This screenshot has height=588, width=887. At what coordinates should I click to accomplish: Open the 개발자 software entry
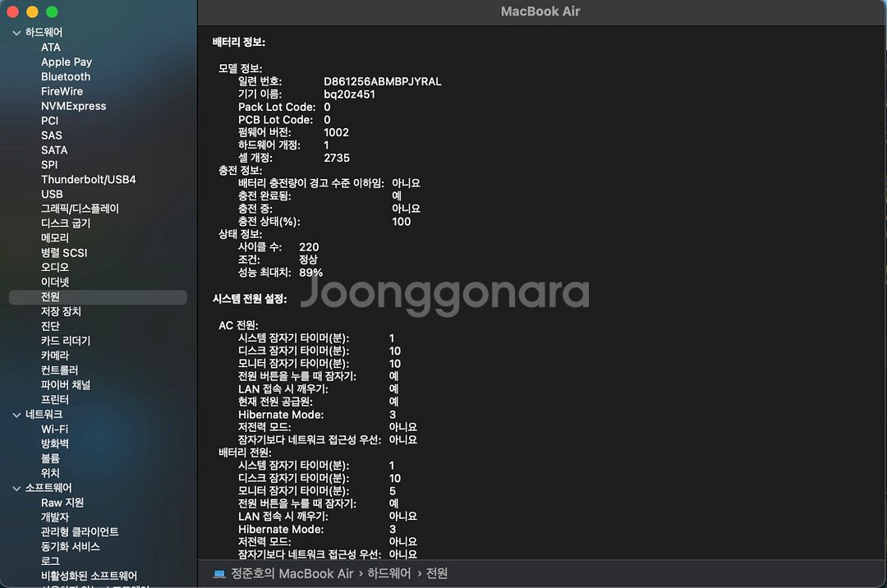(x=55, y=517)
